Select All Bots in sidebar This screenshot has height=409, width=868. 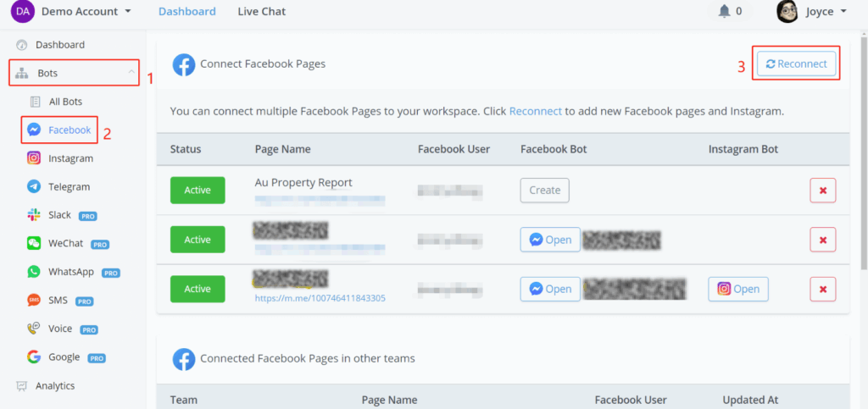pos(65,102)
